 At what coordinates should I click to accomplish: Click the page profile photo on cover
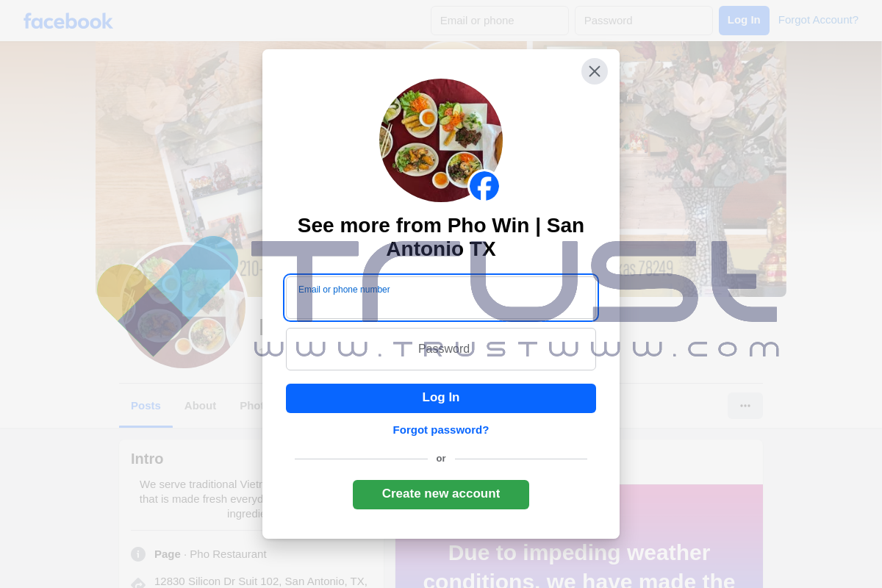185,306
